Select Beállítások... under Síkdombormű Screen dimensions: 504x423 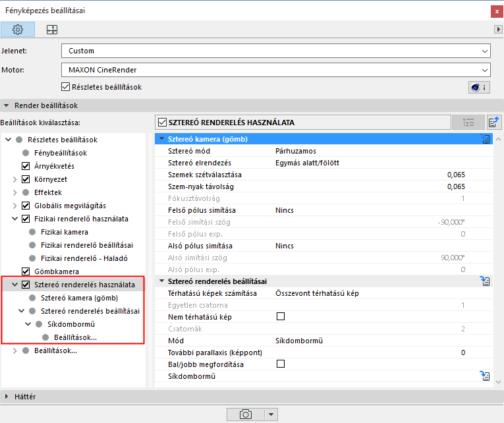(x=75, y=337)
